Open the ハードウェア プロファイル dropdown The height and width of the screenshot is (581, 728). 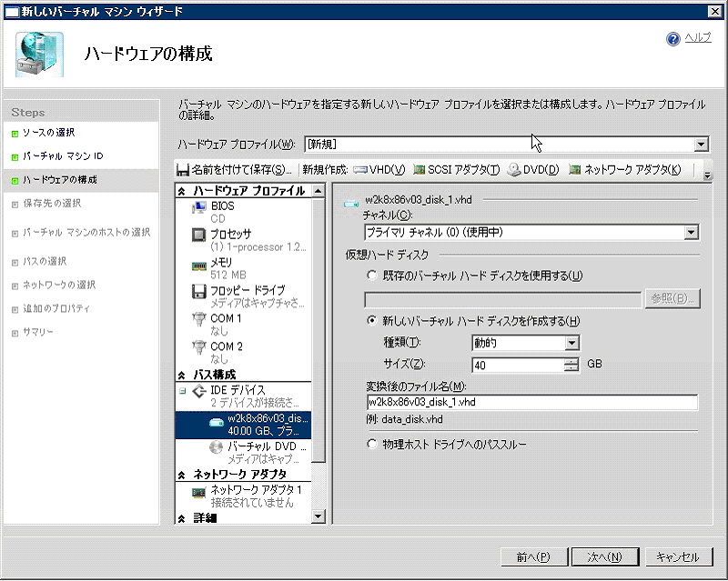703,143
